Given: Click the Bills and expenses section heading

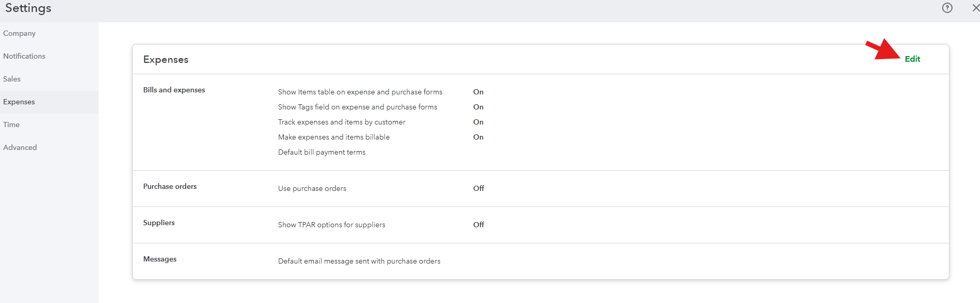Looking at the screenshot, I should click(x=174, y=90).
